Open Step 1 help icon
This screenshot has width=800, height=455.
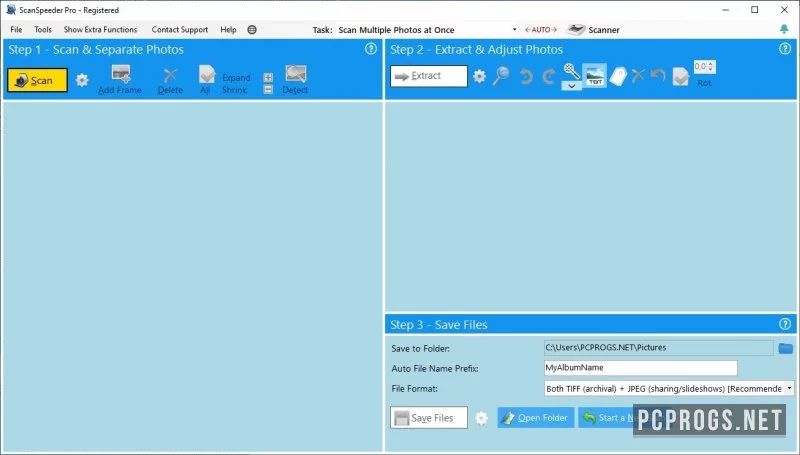[x=371, y=49]
